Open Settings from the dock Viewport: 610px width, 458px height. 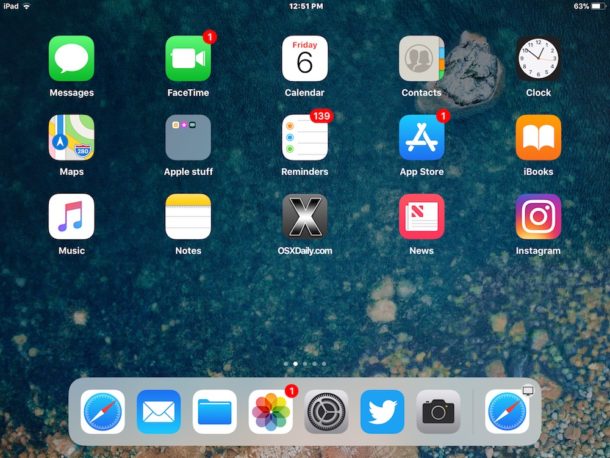tap(326, 412)
